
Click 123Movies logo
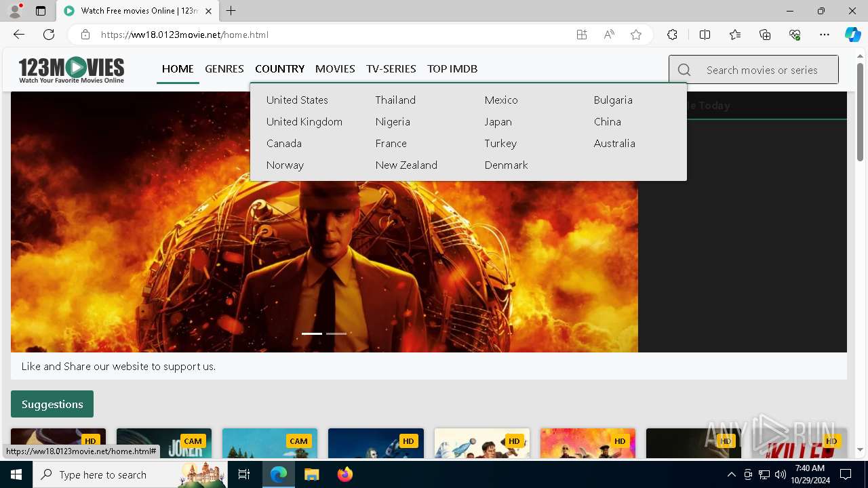tap(71, 70)
